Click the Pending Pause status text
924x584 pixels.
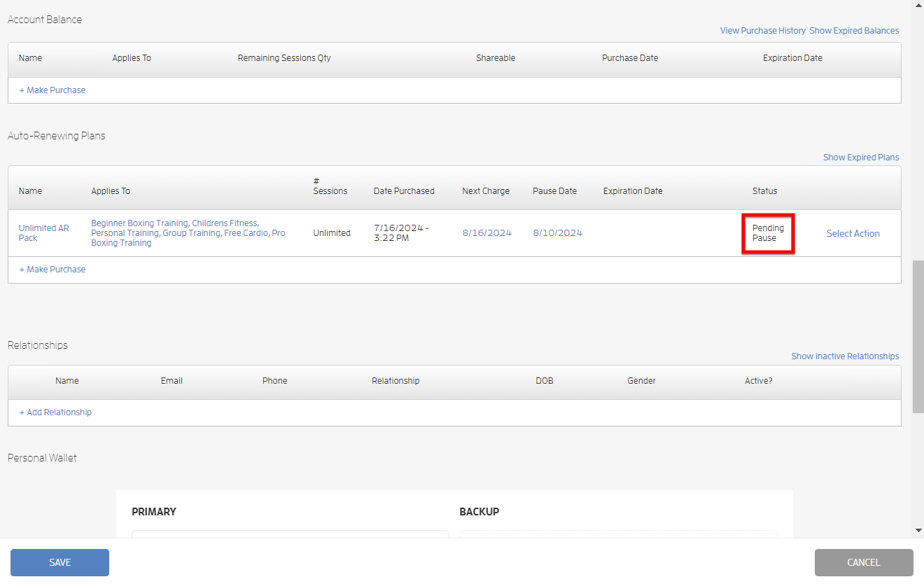pos(768,233)
